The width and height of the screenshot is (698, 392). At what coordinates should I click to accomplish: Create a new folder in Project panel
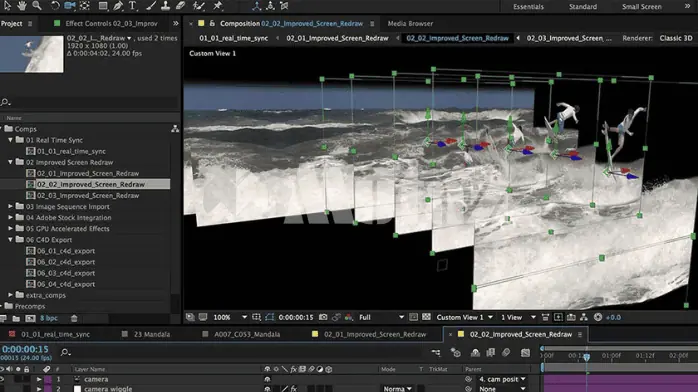[x=16, y=318]
